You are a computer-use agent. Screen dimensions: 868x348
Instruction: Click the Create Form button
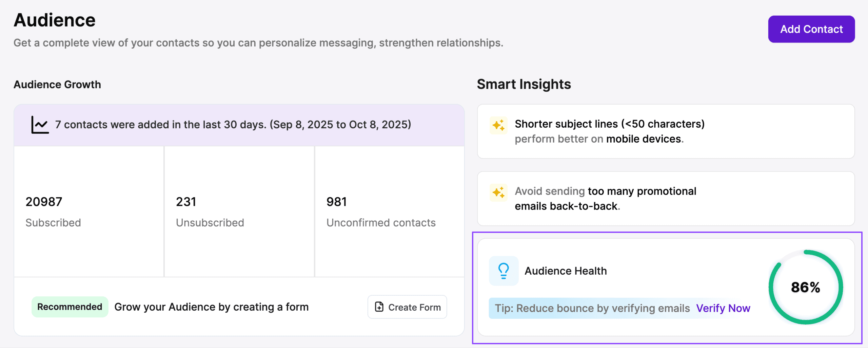click(407, 307)
